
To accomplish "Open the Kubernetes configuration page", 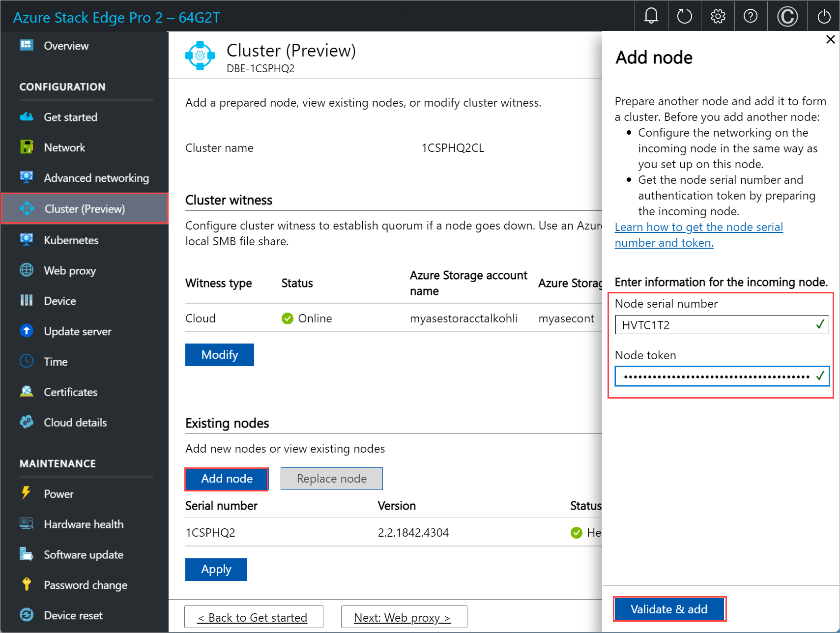I will click(x=71, y=240).
